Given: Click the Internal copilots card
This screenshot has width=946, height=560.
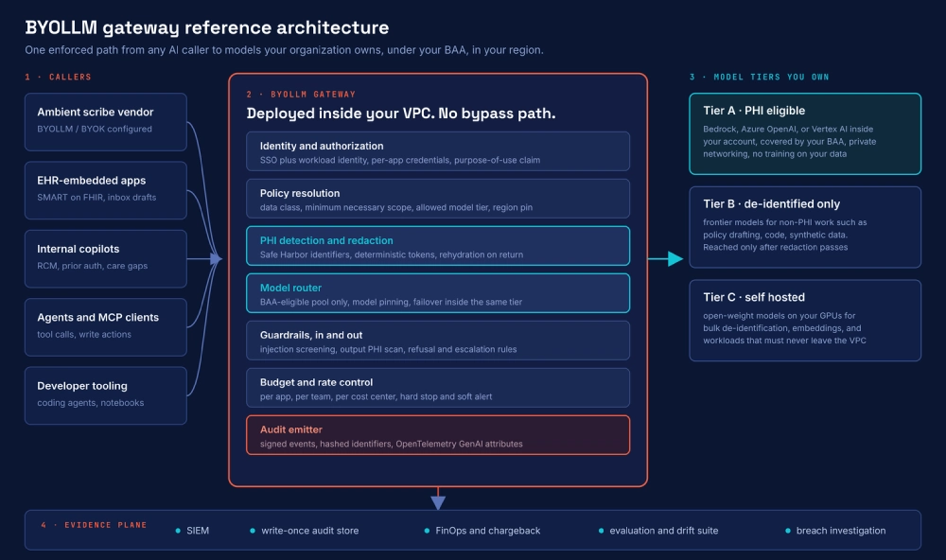Looking at the screenshot, I should [x=106, y=259].
